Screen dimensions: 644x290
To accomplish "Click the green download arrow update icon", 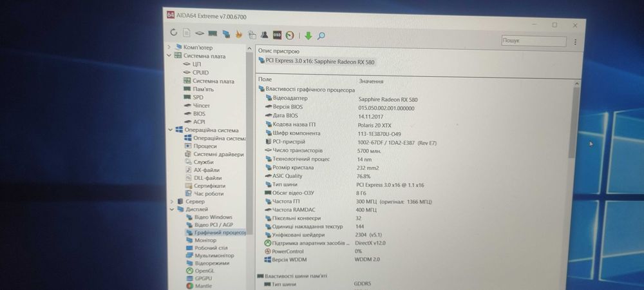I will [308, 36].
